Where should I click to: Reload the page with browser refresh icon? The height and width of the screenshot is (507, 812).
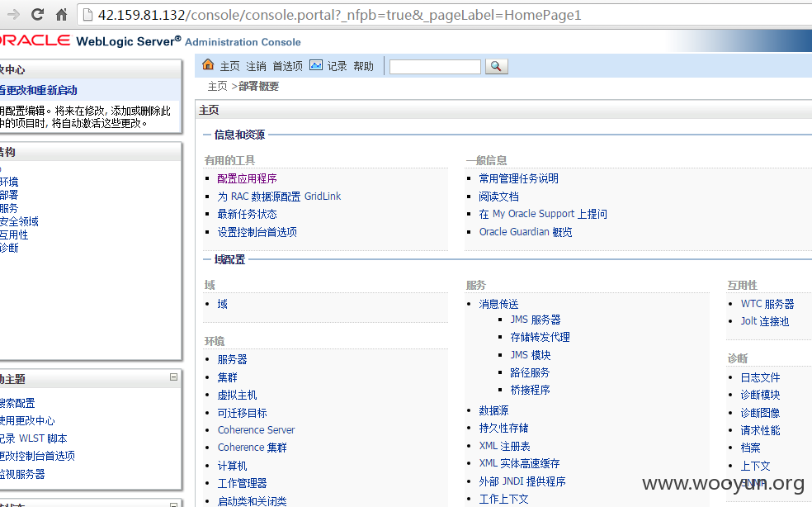coord(37,15)
